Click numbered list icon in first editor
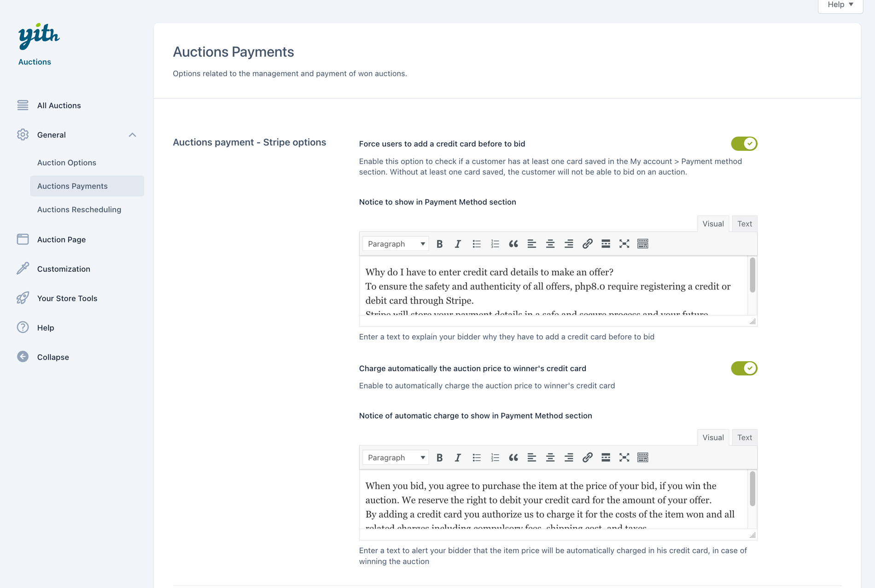The height and width of the screenshot is (588, 875). coord(495,244)
